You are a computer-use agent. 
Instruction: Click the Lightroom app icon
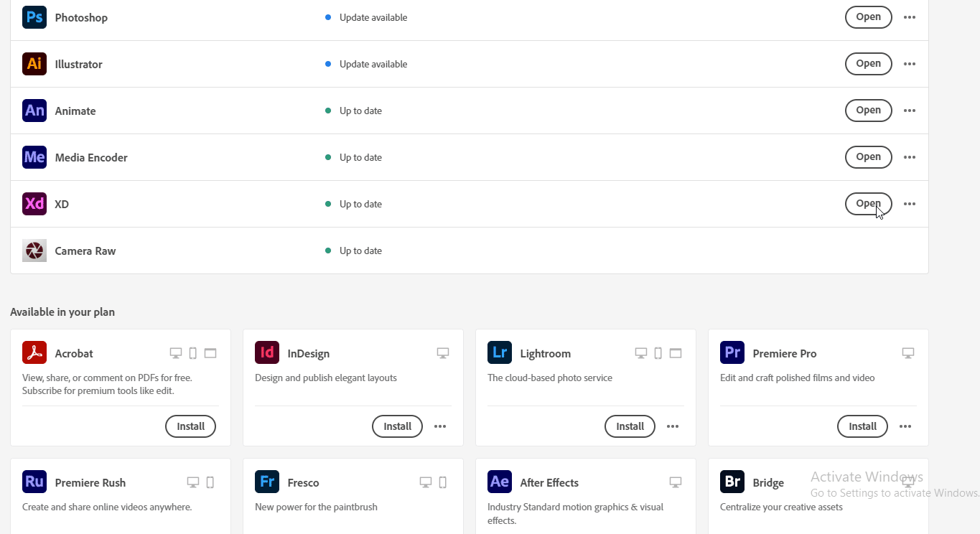[500, 353]
